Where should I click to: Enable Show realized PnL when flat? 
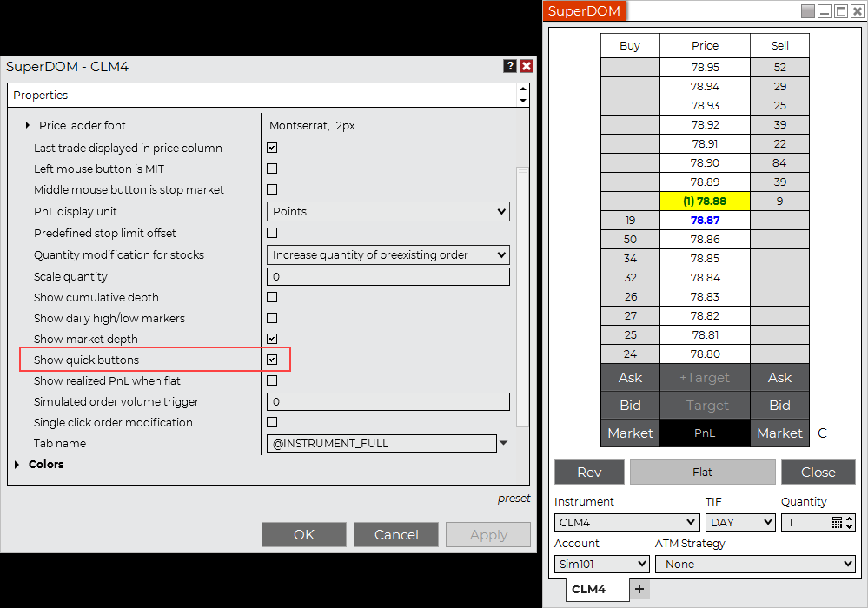[x=272, y=380]
